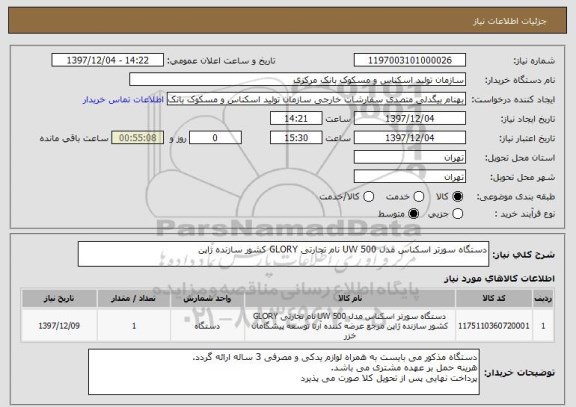
Task: Click the public announcement date field 14:22
Action: click(108, 60)
